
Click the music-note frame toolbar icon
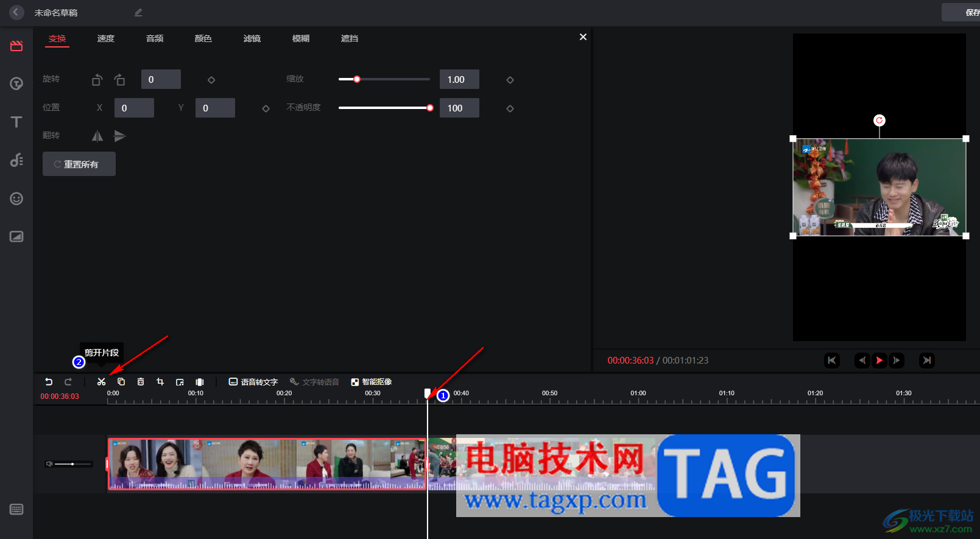(x=180, y=382)
